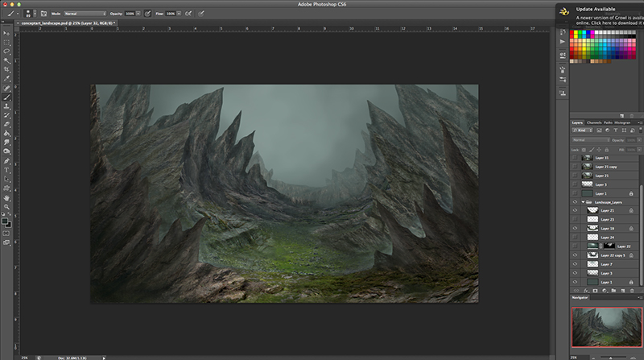Select the Pen tool
This screenshot has height=360, width=644.
[x=6, y=161]
